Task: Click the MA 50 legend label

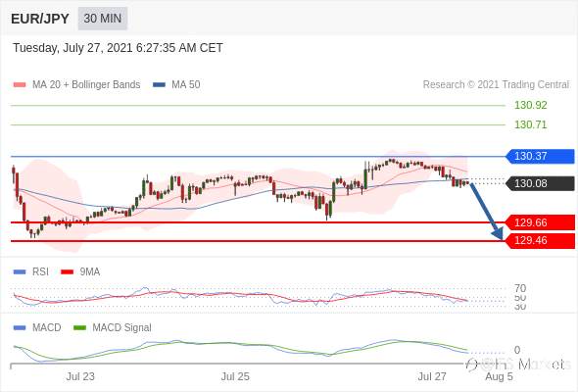Action: point(186,84)
